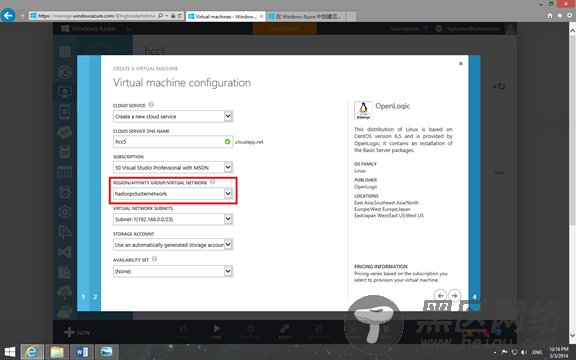Switch to the second Windows Azure browser tab
The image size is (576, 360).
(306, 17)
